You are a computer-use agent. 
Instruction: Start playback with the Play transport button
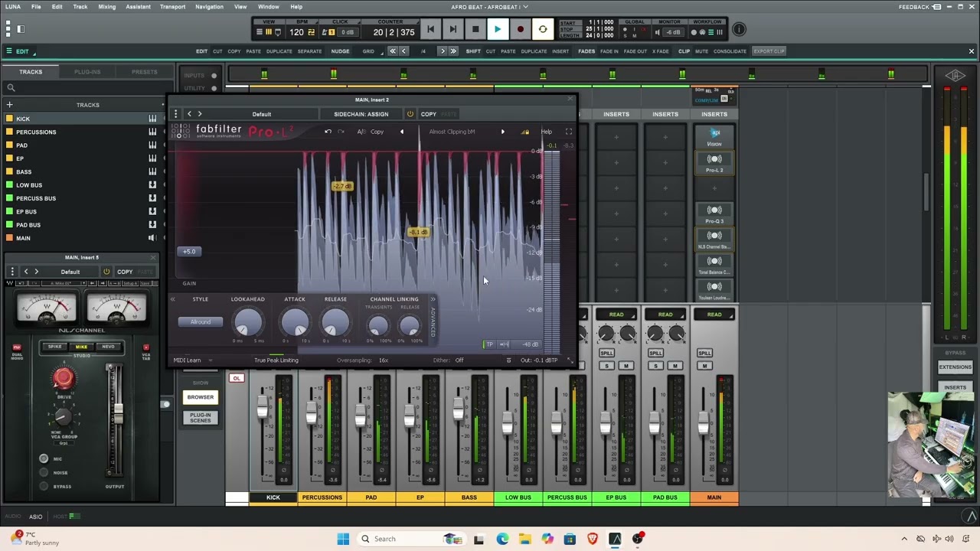(497, 30)
